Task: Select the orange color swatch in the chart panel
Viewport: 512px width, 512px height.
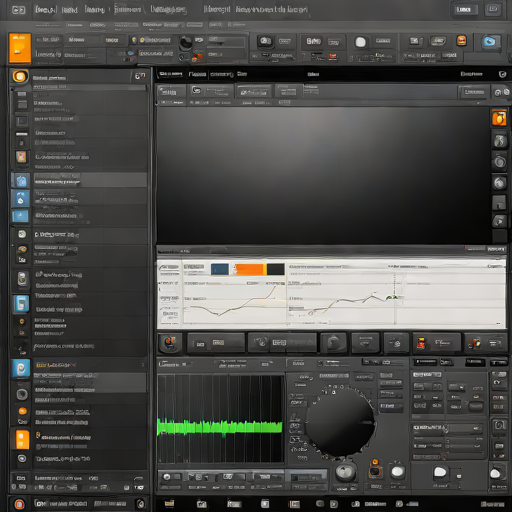Action: 250,269
